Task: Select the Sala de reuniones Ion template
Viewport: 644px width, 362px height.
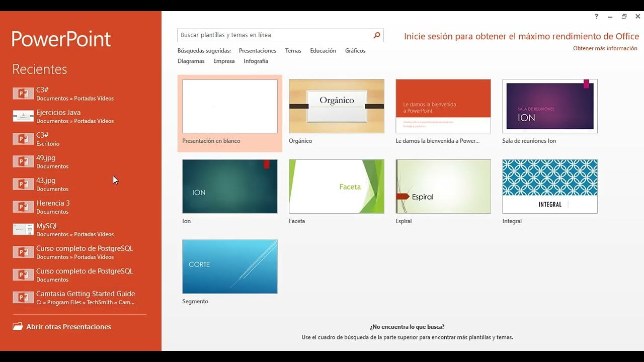Action: tap(550, 106)
